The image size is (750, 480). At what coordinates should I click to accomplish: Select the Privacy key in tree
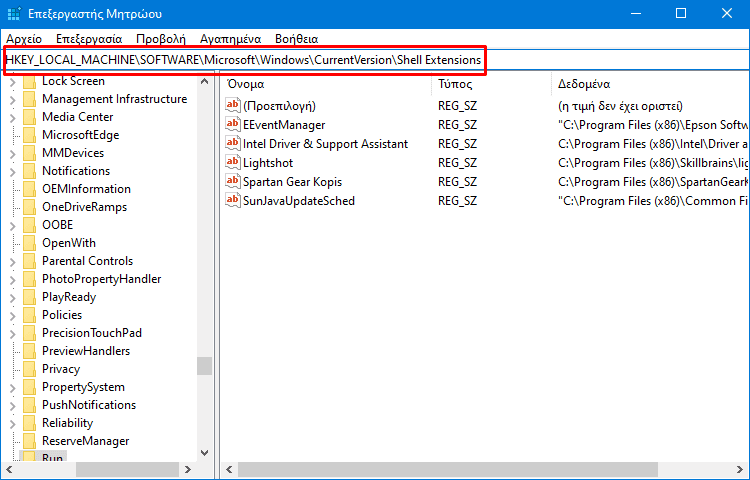[61, 369]
